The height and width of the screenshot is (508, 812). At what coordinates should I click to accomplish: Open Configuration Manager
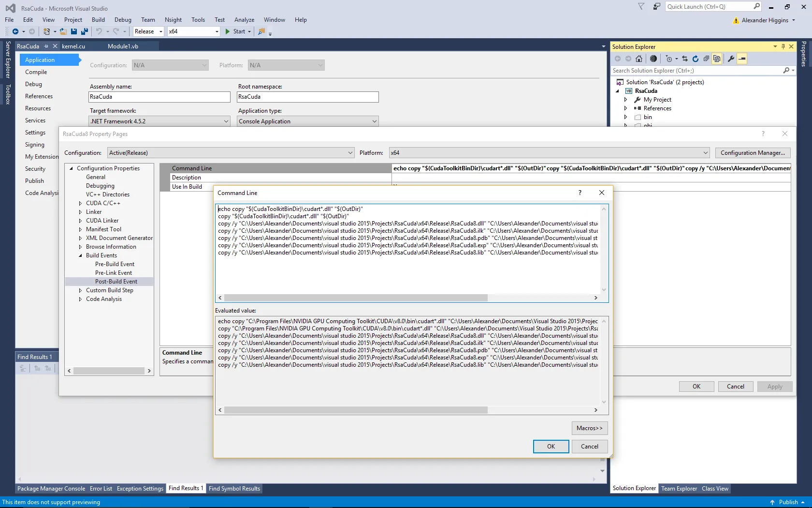tap(753, 153)
